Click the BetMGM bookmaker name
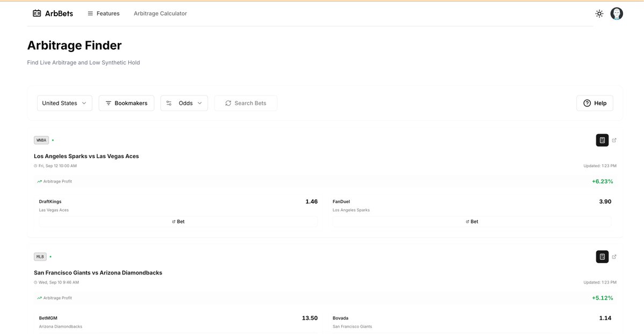 pyautogui.click(x=48, y=318)
